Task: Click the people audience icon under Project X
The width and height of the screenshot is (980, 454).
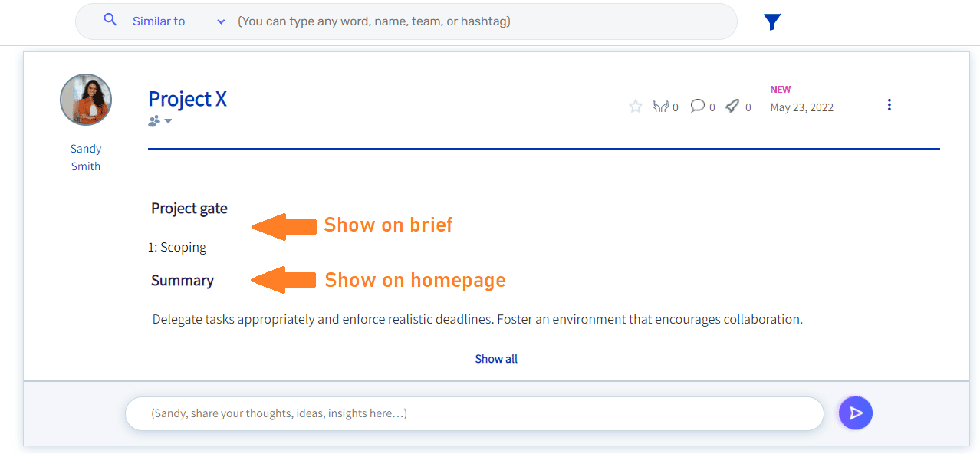Action: tap(154, 121)
